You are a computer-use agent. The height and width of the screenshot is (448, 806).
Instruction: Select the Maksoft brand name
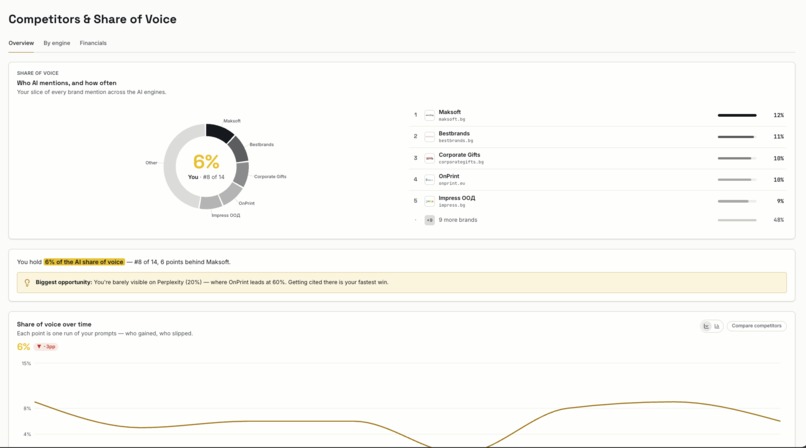pyautogui.click(x=450, y=112)
